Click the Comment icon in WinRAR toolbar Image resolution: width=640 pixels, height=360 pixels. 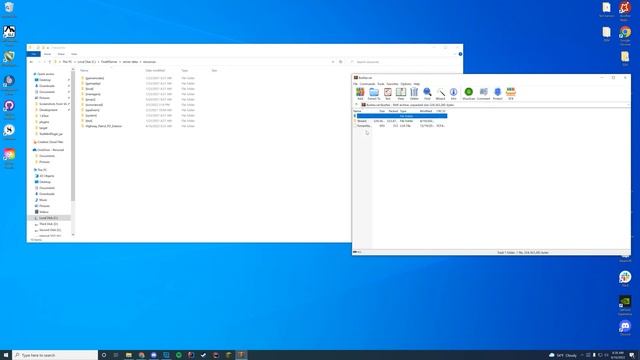tap(483, 93)
